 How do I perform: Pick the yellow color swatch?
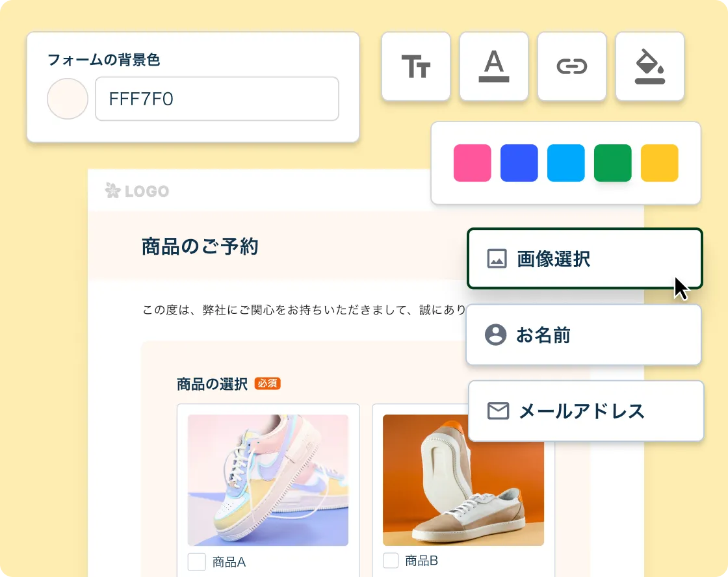click(660, 163)
